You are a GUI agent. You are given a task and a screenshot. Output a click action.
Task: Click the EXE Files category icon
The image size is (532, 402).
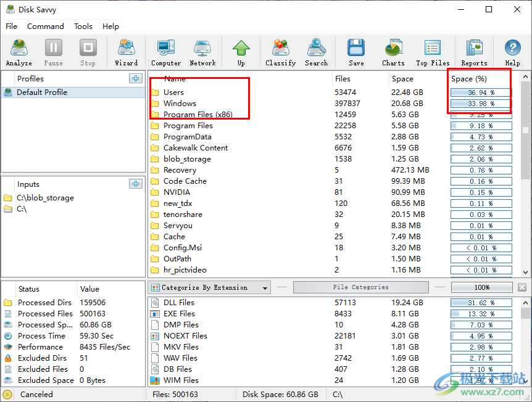155,314
